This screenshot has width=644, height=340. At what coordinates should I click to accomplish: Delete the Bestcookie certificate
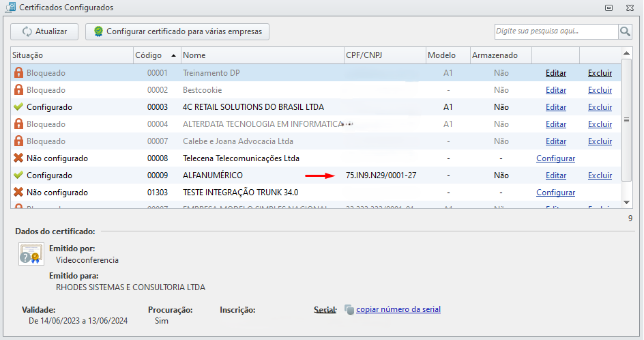(600, 90)
